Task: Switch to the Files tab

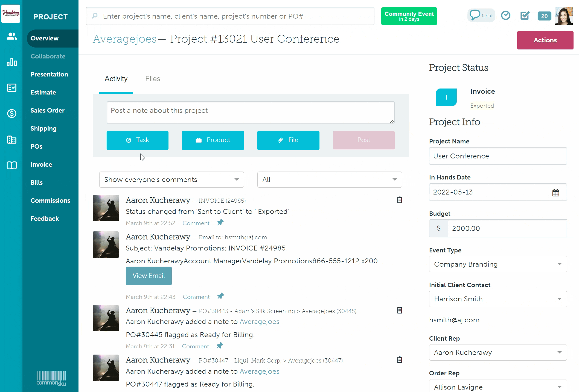Action: point(153,79)
